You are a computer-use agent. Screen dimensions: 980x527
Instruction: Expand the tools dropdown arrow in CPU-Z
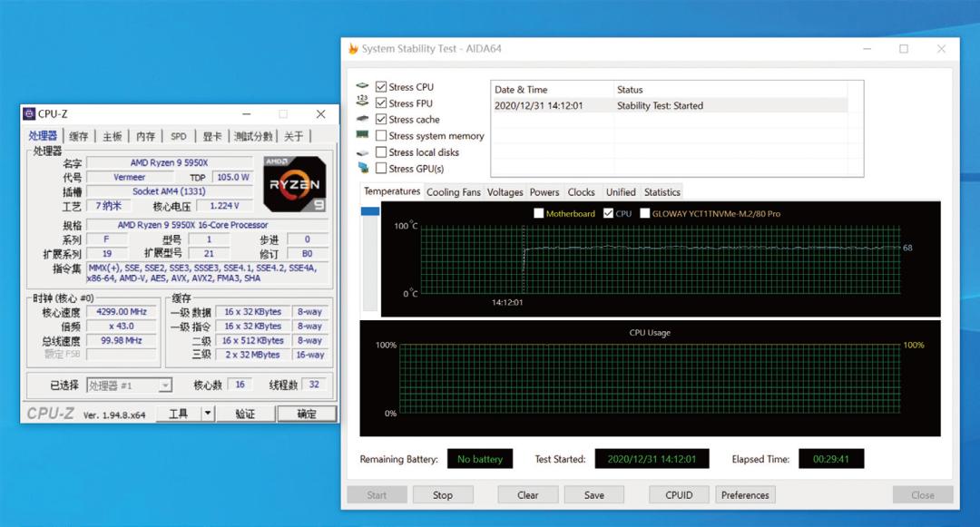coord(208,414)
